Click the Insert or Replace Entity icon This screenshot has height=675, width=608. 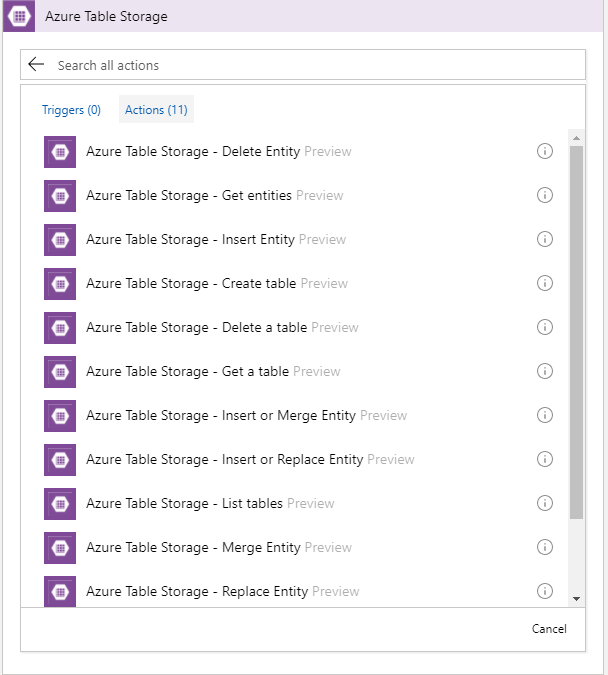(x=60, y=459)
